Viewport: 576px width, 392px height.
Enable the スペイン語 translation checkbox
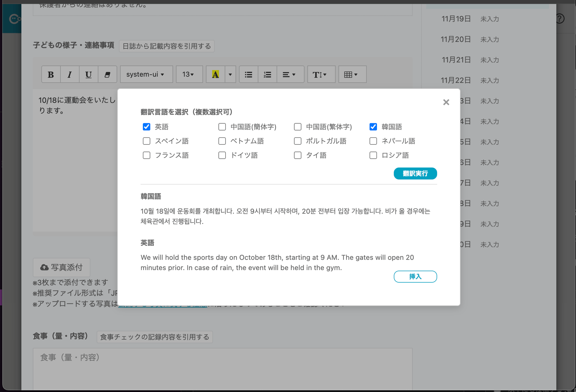point(147,141)
